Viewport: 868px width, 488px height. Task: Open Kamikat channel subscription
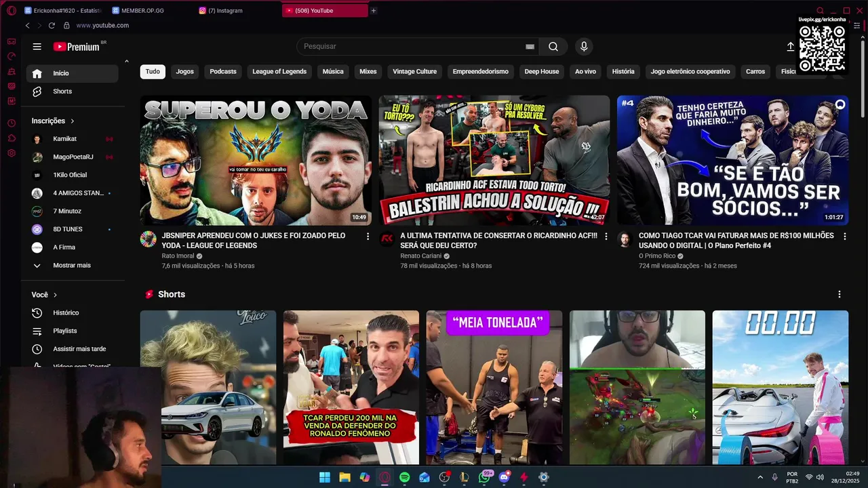pyautogui.click(x=73, y=139)
